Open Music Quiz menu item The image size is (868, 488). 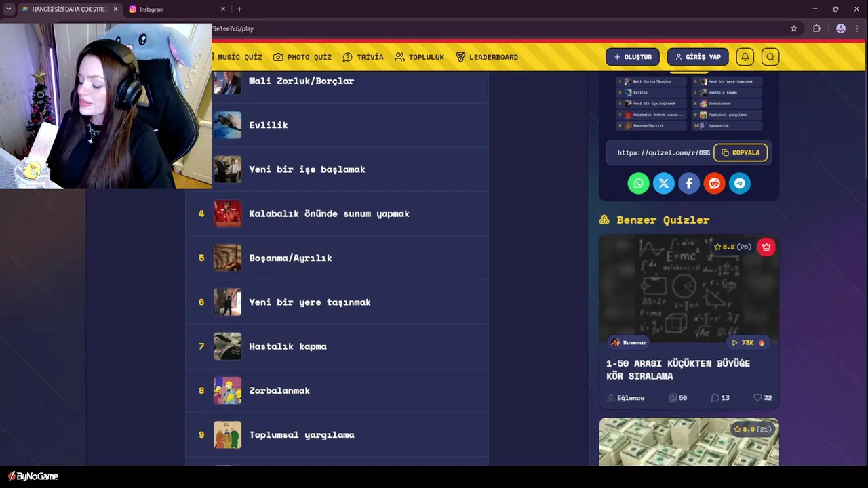(x=237, y=57)
